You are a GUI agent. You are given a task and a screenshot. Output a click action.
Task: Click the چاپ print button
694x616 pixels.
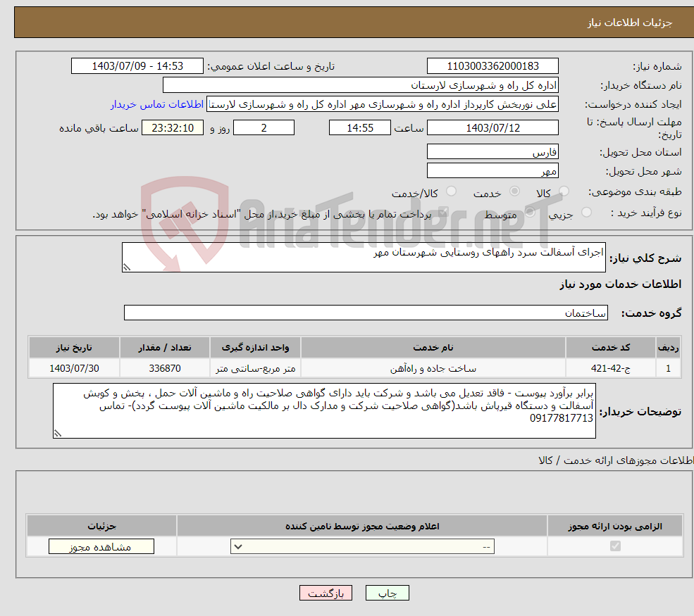pyautogui.click(x=388, y=593)
